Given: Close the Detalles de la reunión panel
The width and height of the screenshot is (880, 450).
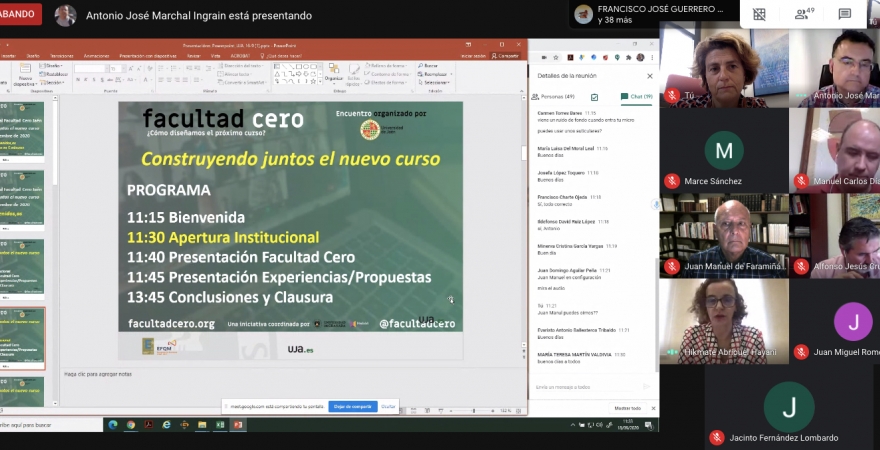Looking at the screenshot, I should (x=650, y=76).
